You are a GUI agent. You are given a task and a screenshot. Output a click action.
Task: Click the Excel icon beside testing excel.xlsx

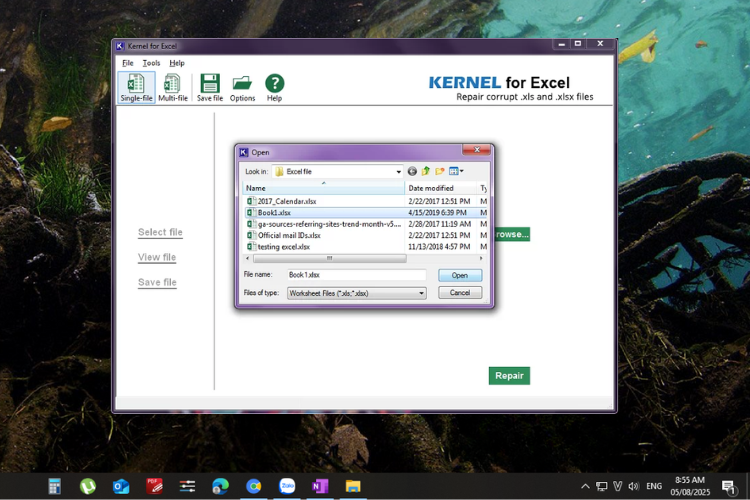pyautogui.click(x=251, y=247)
